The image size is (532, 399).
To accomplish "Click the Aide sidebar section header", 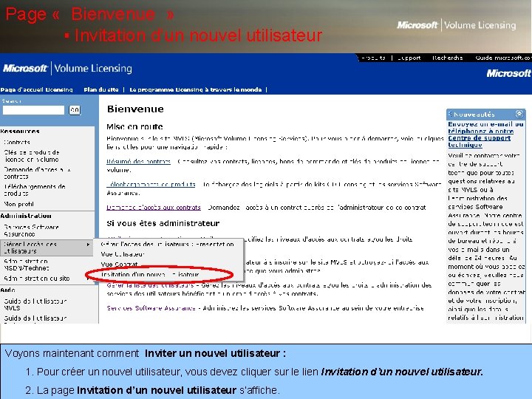I will (x=7, y=290).
